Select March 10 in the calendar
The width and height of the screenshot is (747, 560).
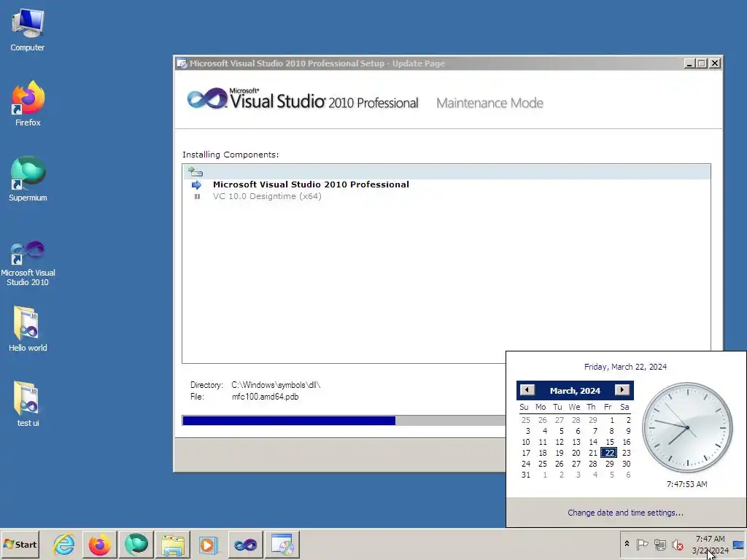click(x=525, y=442)
